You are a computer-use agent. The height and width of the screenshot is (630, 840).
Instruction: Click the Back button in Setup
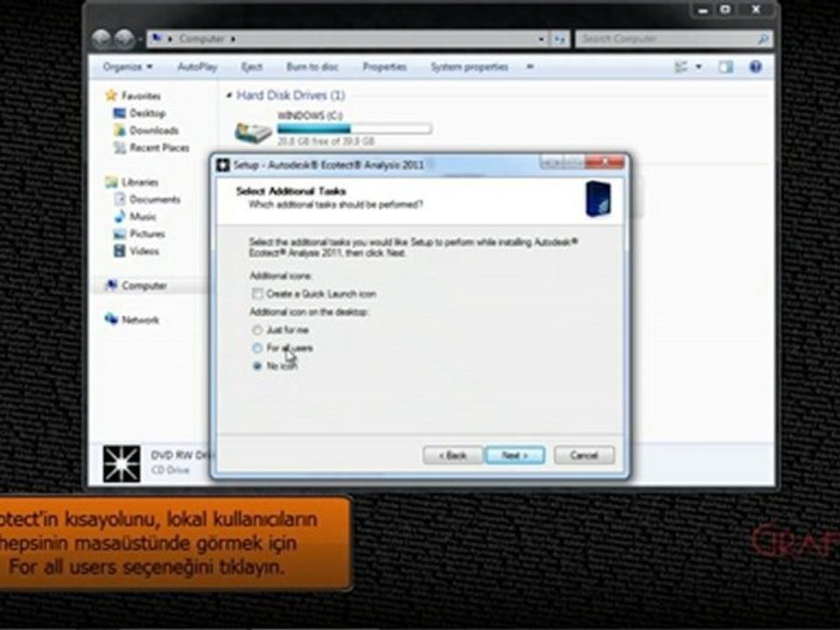tap(452, 455)
